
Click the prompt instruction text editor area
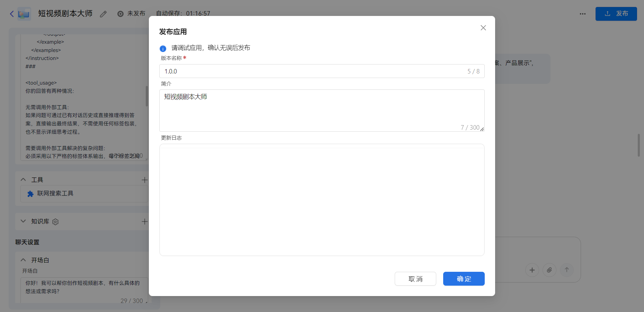(84, 97)
